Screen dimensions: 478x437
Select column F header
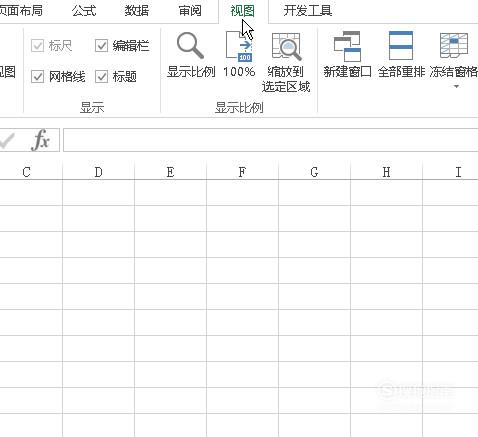tap(242, 172)
